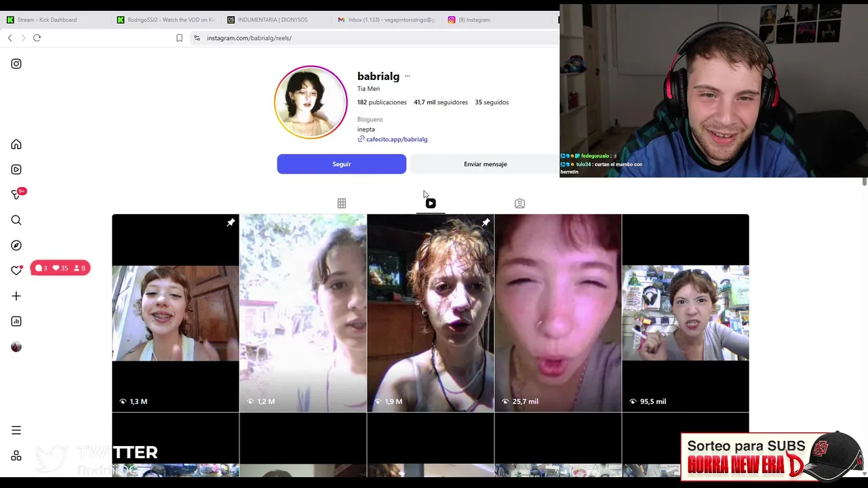Open the reel with 95,5 mil views
The height and width of the screenshot is (488, 868).
(686, 313)
